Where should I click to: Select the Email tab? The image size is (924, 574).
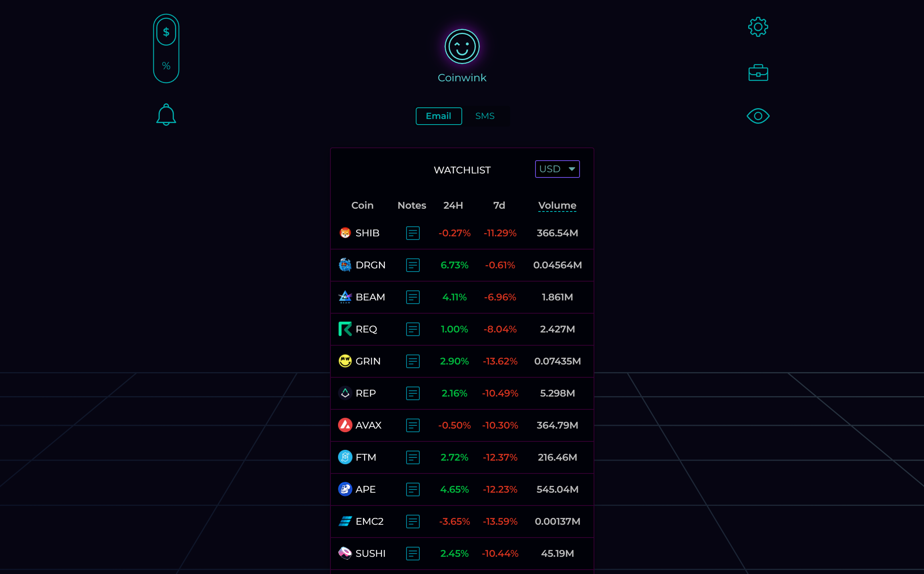[x=439, y=116]
